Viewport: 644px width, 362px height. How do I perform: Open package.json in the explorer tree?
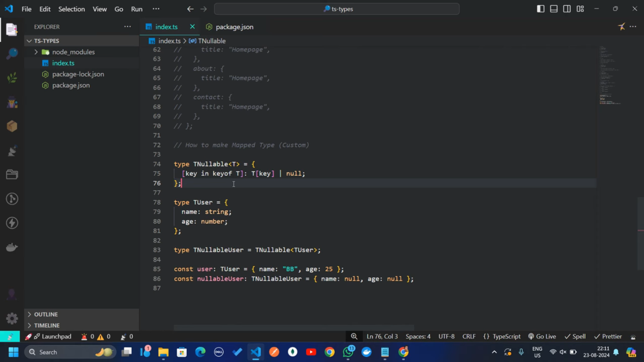(x=81, y=85)
